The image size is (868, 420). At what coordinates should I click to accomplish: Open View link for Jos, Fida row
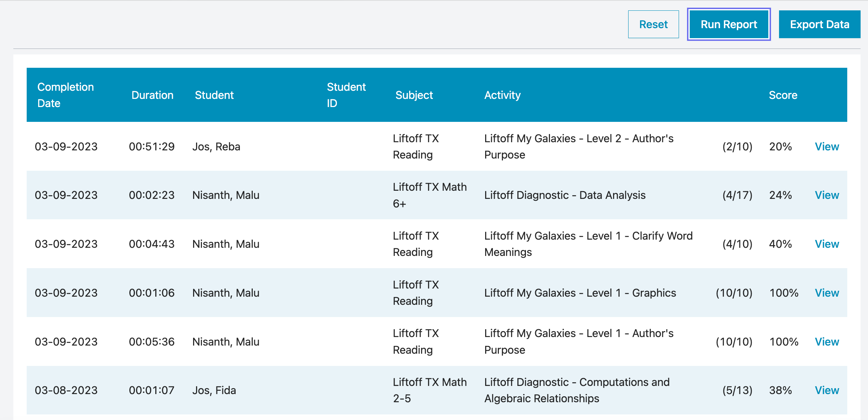[x=827, y=390]
